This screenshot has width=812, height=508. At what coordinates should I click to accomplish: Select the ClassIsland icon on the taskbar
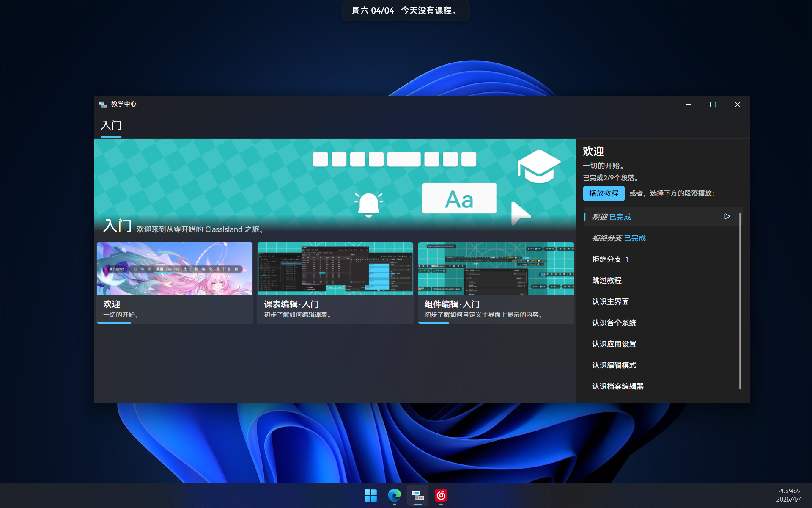click(417, 495)
